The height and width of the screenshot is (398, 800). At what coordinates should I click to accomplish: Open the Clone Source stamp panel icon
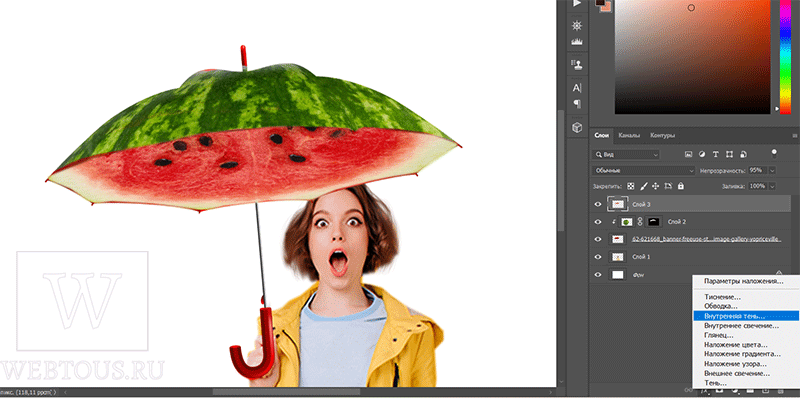pyautogui.click(x=577, y=65)
